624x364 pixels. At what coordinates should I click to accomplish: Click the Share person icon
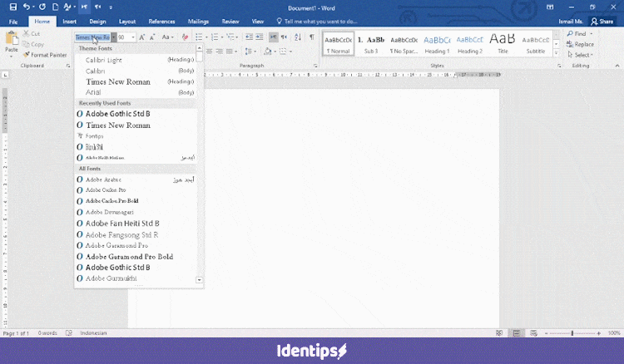(594, 22)
